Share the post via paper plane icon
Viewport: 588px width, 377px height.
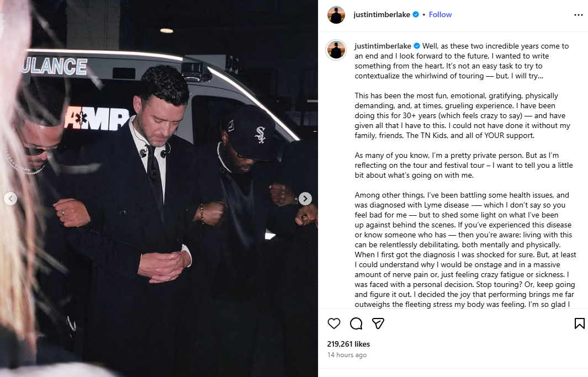pos(378,323)
